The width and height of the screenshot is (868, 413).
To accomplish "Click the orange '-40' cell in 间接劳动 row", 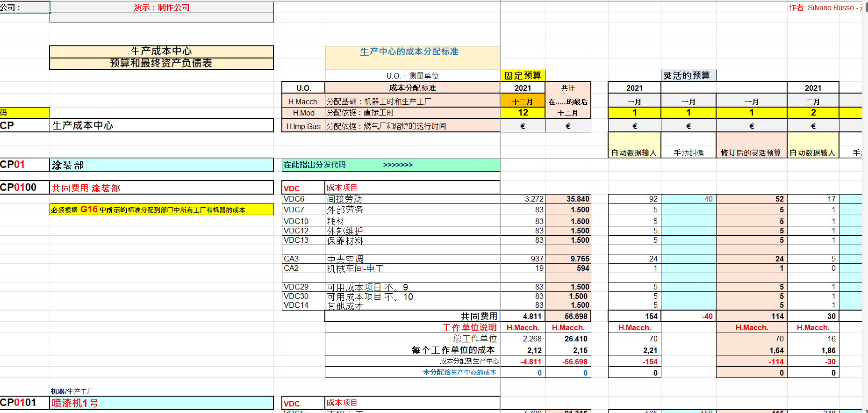I will point(689,199).
